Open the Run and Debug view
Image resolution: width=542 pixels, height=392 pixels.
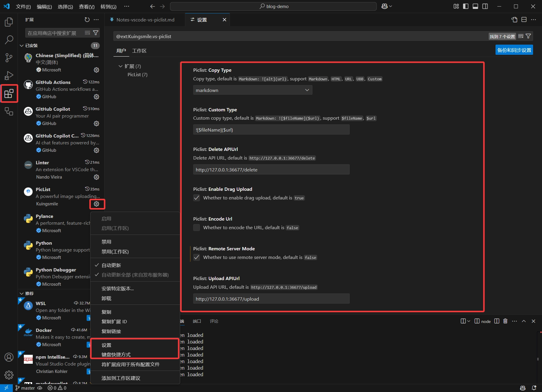(9, 75)
